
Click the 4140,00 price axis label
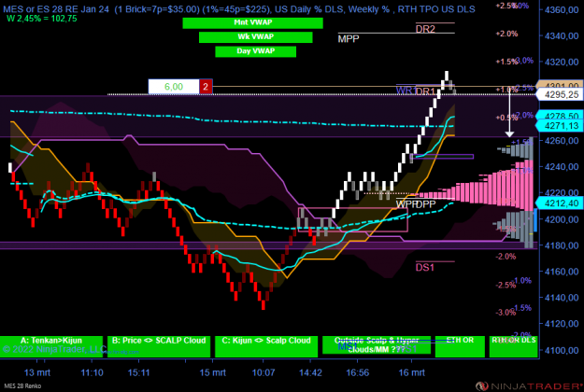click(562, 298)
